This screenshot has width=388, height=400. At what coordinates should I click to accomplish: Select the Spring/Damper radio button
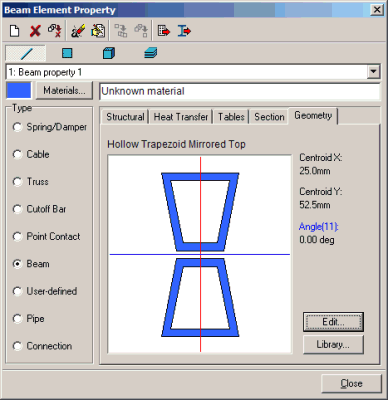pyautogui.click(x=17, y=127)
